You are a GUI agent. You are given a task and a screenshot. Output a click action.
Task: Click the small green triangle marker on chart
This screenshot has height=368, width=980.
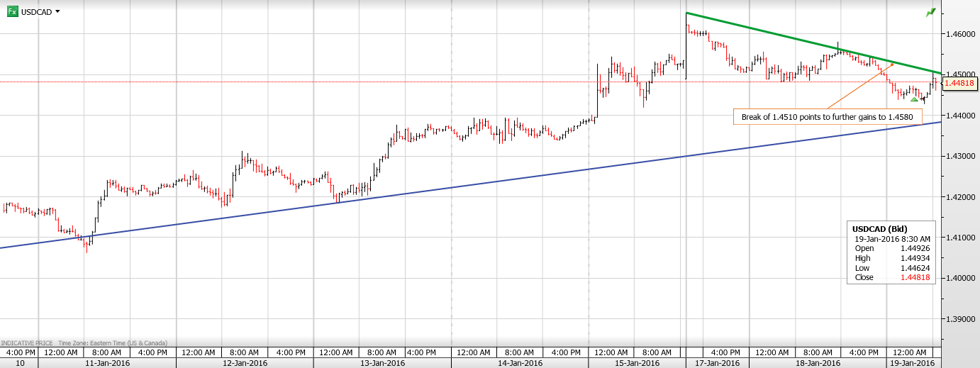click(915, 99)
